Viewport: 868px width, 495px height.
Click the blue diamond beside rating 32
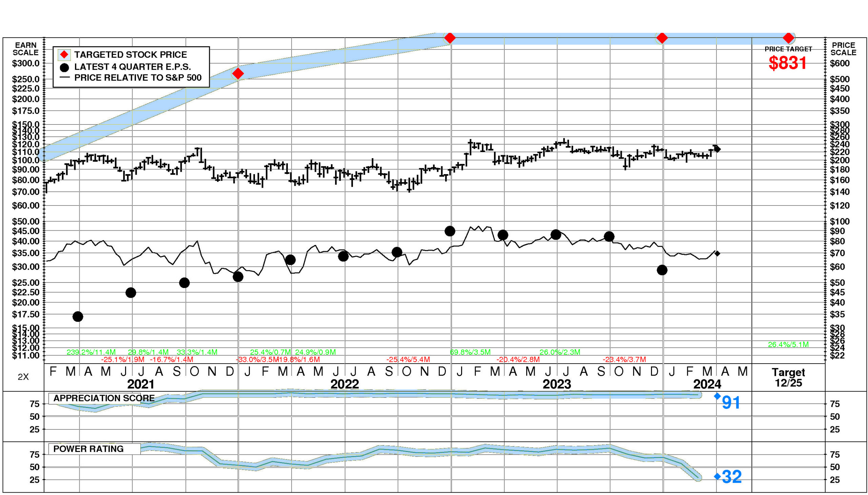tap(717, 476)
